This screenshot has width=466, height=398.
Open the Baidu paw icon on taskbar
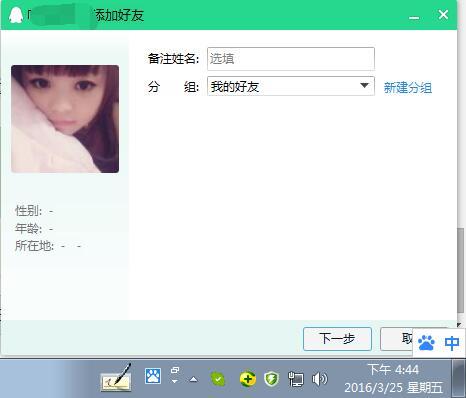153,376
